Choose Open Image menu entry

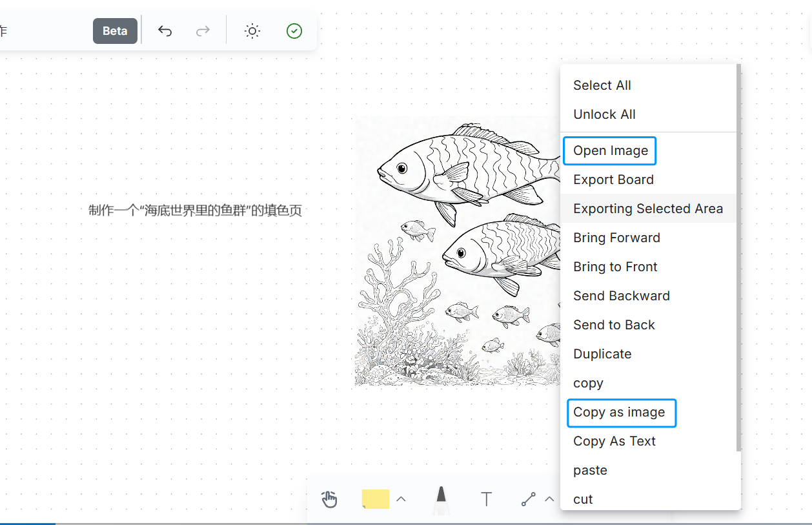point(648,150)
